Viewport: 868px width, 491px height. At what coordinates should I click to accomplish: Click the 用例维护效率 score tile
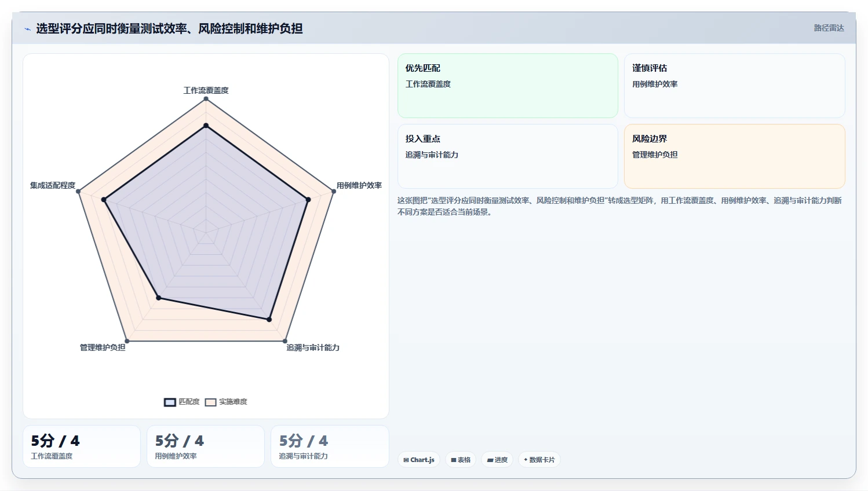click(x=206, y=446)
